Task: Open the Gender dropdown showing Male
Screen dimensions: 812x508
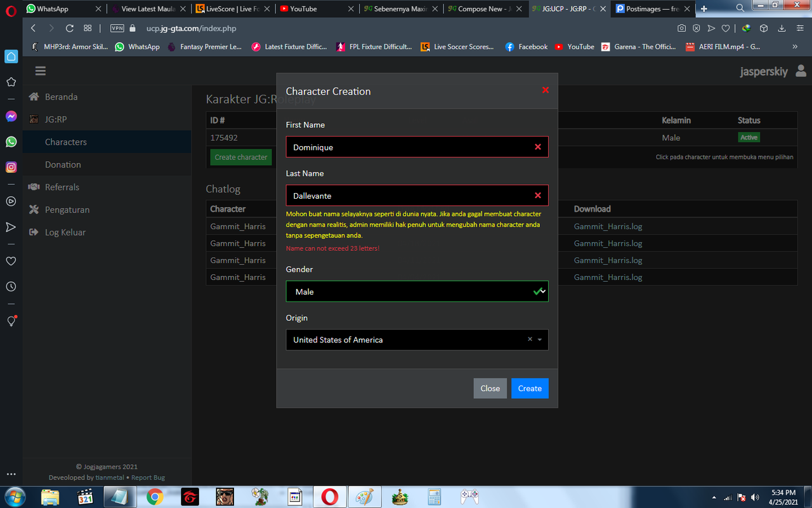Action: pos(417,291)
